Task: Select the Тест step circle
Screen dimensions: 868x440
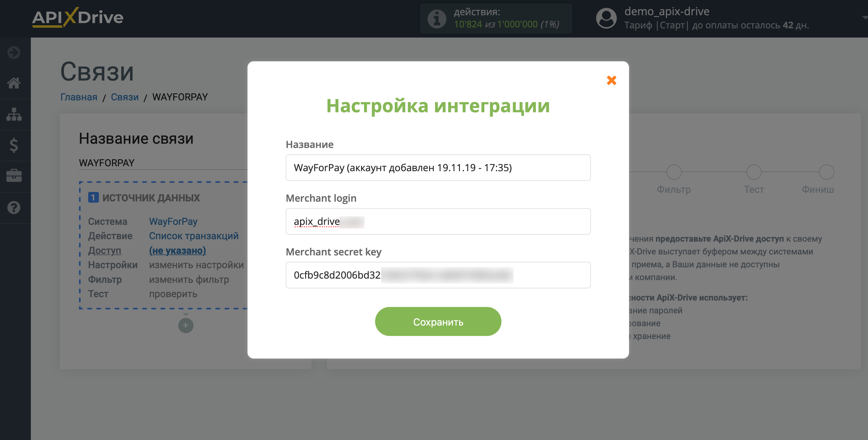Action: 754,172
